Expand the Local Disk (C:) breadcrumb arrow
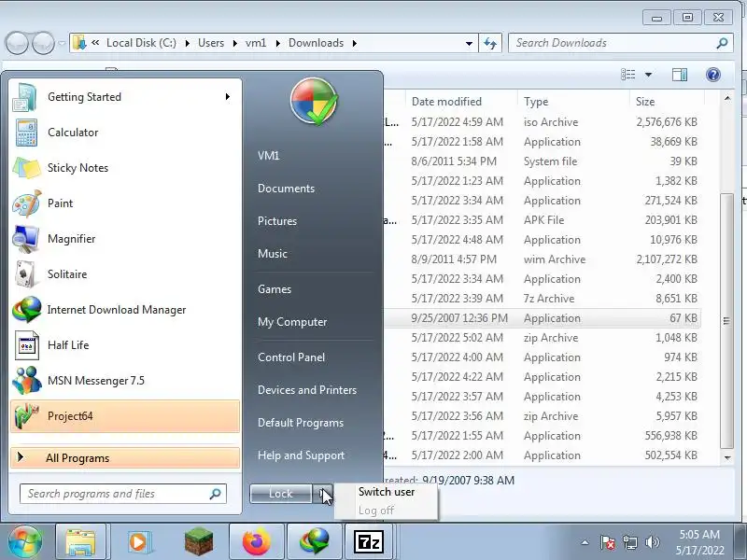Viewport: 747px width, 560px height. click(188, 43)
